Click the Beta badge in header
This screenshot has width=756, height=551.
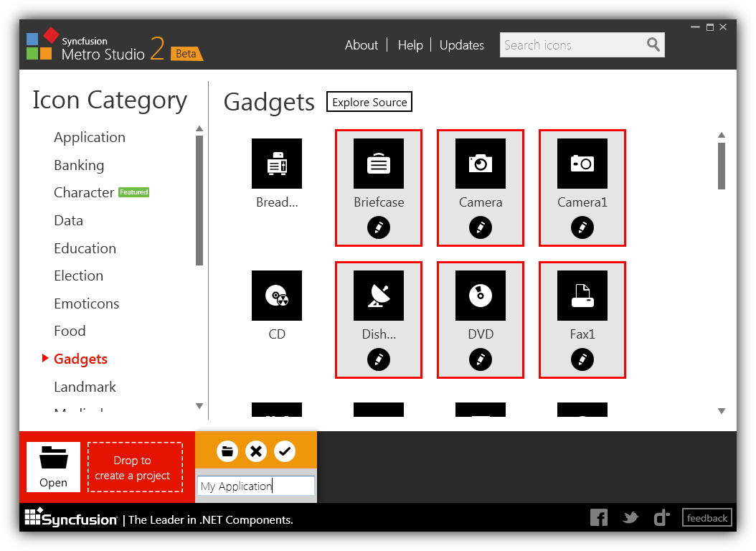[x=186, y=54]
